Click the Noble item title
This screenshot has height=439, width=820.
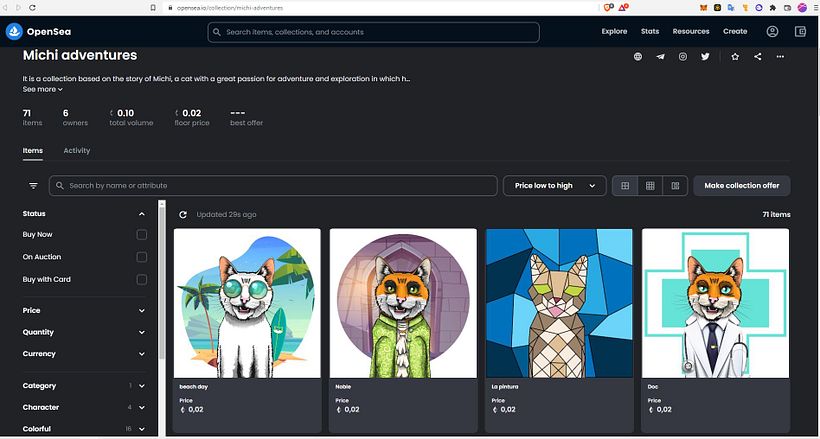tap(343, 387)
